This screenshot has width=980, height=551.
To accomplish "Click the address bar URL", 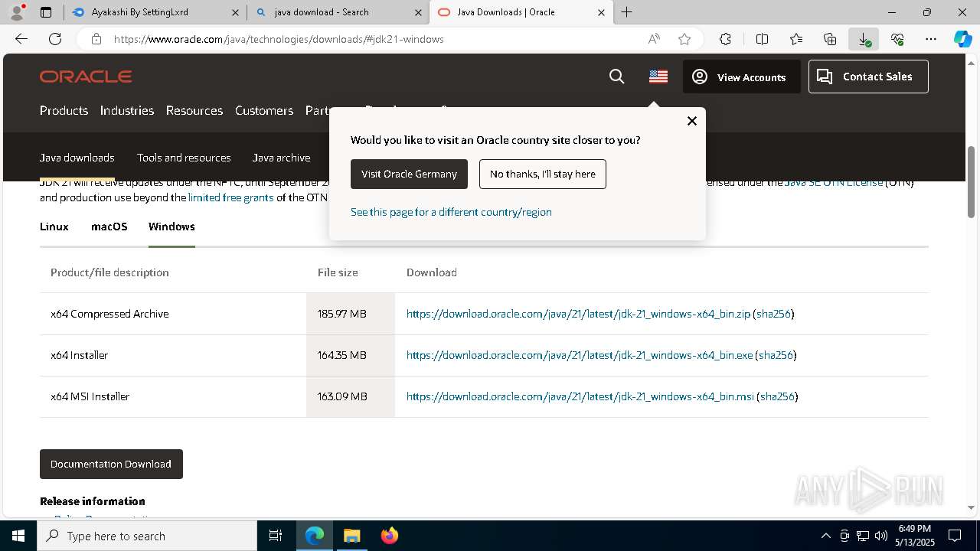I will click(x=279, y=39).
